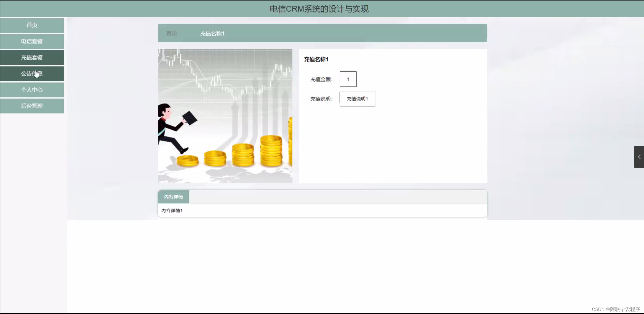Viewport: 644px width, 314px height.
Task: Click the bold 充值名称1 product heading
Action: [316, 59]
